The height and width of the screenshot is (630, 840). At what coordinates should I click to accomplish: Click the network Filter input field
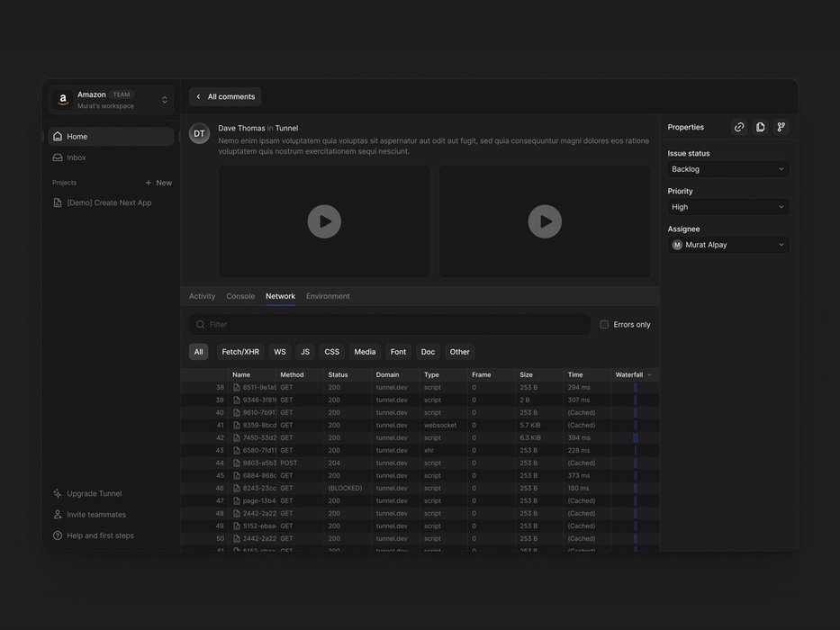tap(396, 325)
